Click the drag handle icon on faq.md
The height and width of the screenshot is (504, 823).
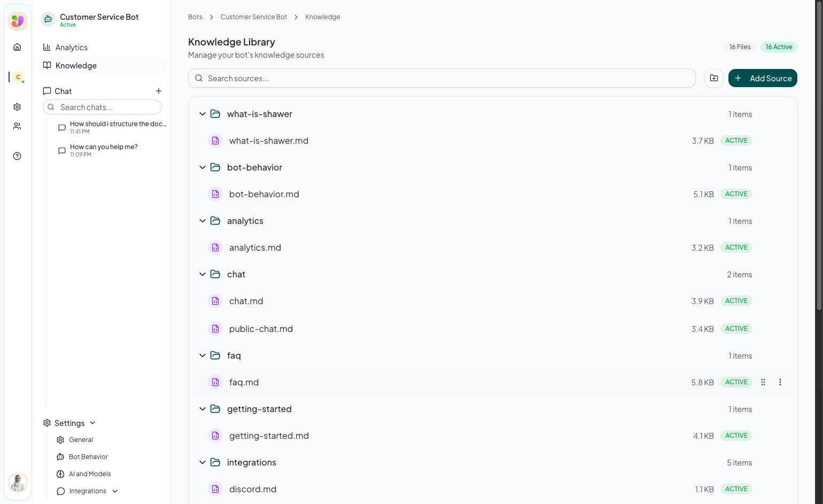[x=763, y=382]
